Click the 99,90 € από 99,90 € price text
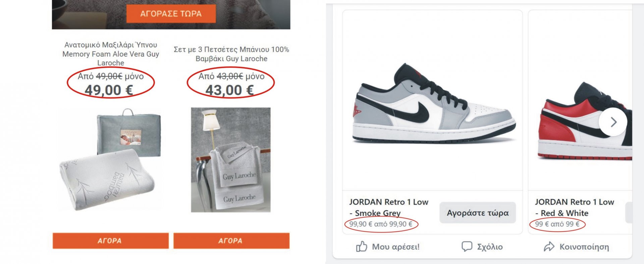Image resolution: width=644 pixels, height=264 pixels. [x=381, y=224]
